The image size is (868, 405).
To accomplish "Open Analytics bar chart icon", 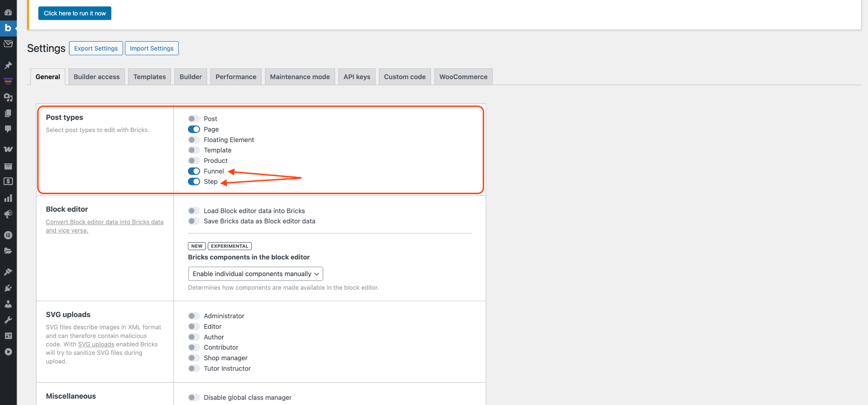I will (x=8, y=198).
